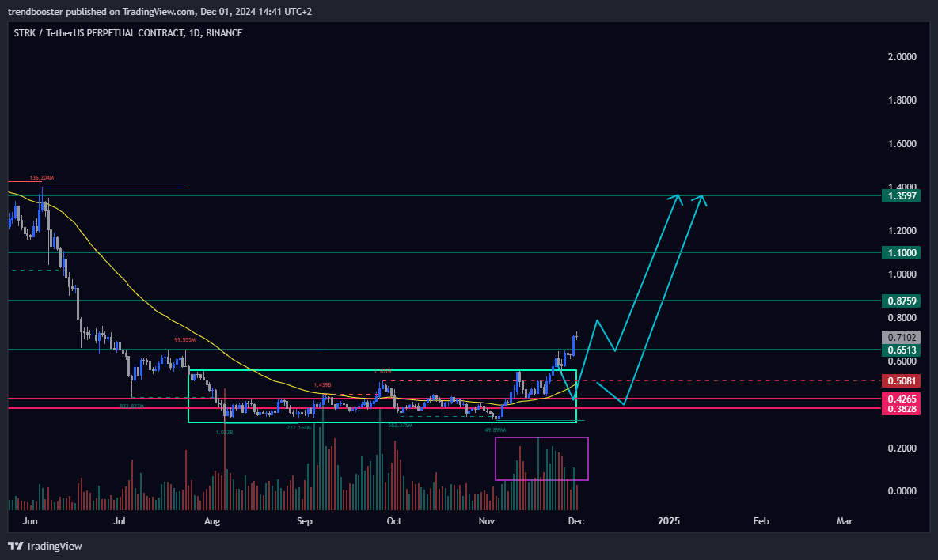Click the 1.0000 axis value

902,274
